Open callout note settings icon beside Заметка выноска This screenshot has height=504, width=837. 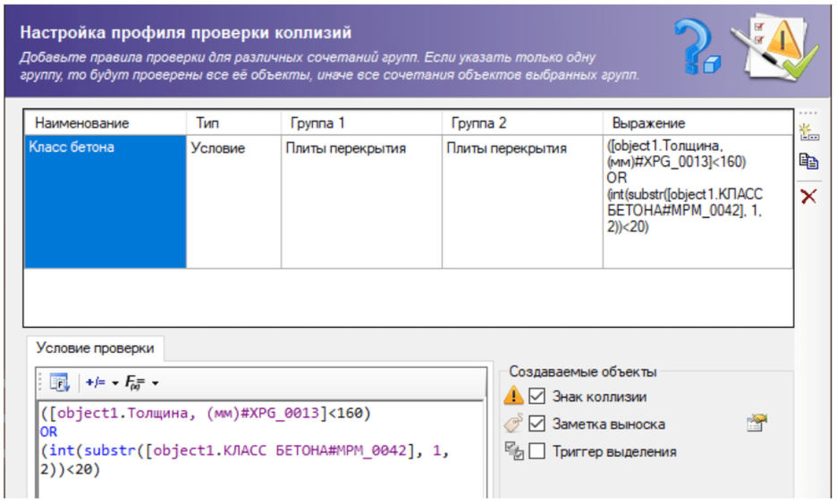tap(757, 424)
